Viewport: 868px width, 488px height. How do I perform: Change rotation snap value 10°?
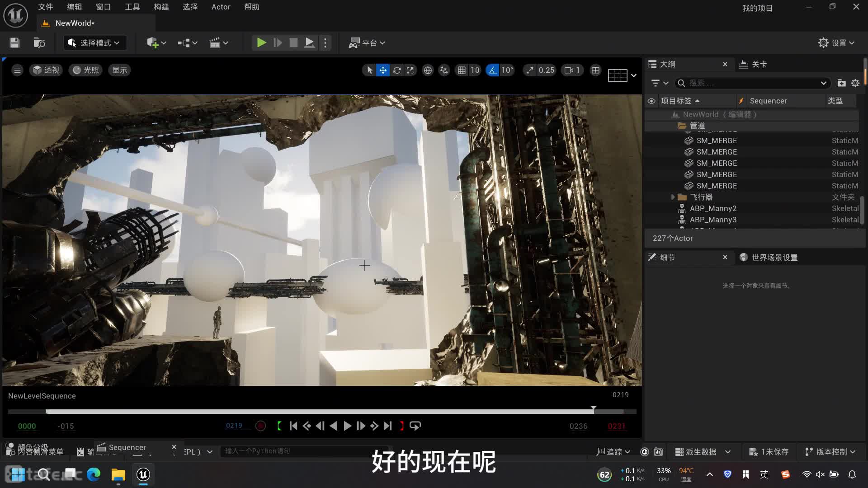[507, 70]
